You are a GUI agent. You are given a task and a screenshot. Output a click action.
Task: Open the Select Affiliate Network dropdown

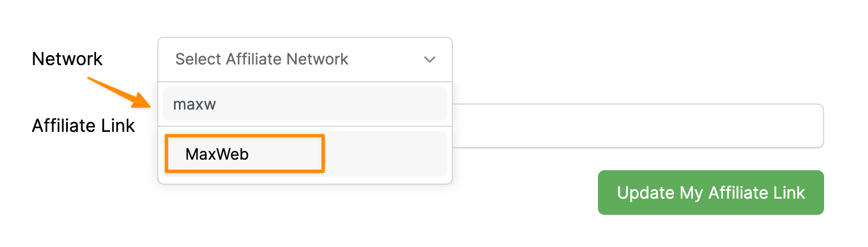pos(305,60)
